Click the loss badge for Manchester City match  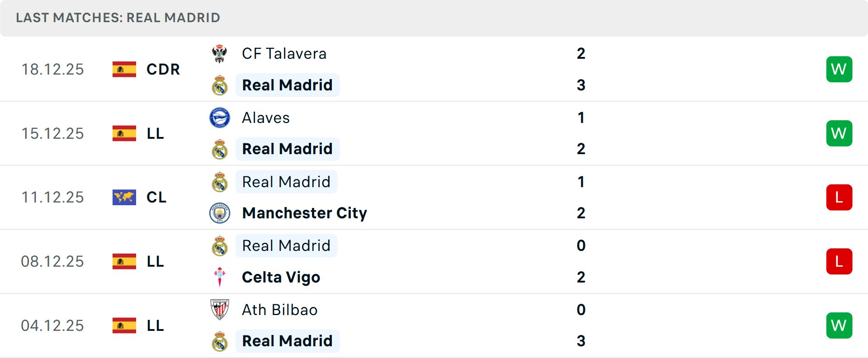839,197
